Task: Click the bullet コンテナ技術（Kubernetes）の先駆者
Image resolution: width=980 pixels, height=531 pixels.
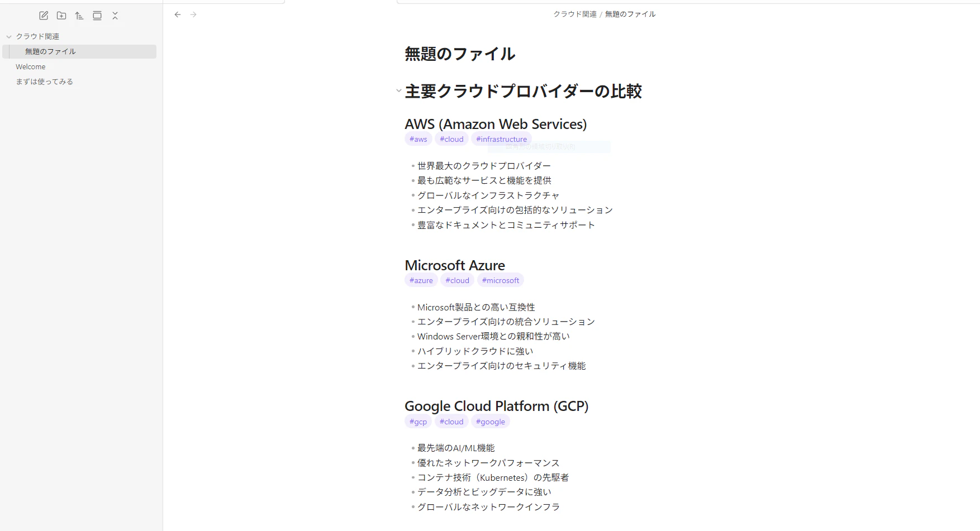Action: tap(493, 477)
